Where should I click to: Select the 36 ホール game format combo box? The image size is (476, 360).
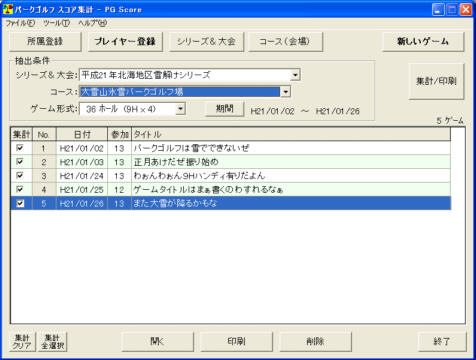pyautogui.click(x=132, y=109)
